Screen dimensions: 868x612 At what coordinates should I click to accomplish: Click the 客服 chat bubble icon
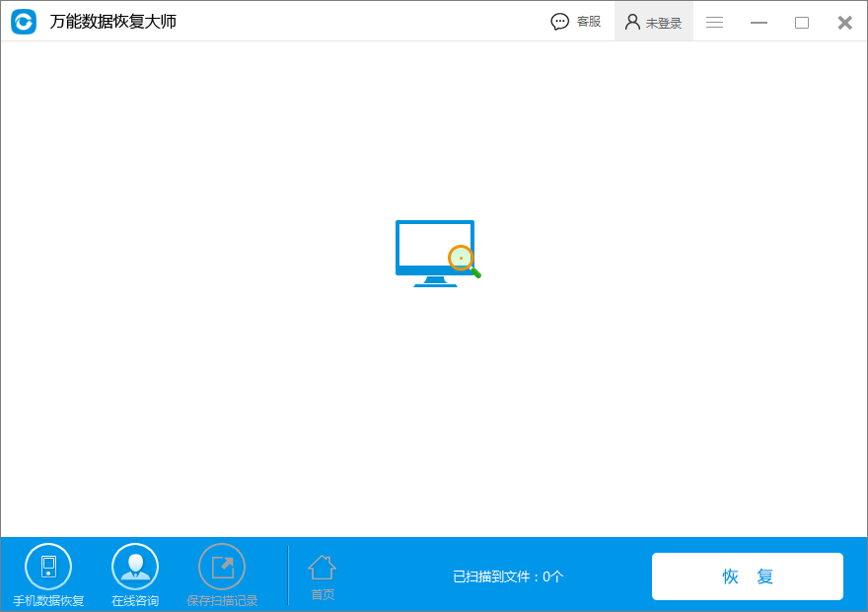(x=560, y=22)
